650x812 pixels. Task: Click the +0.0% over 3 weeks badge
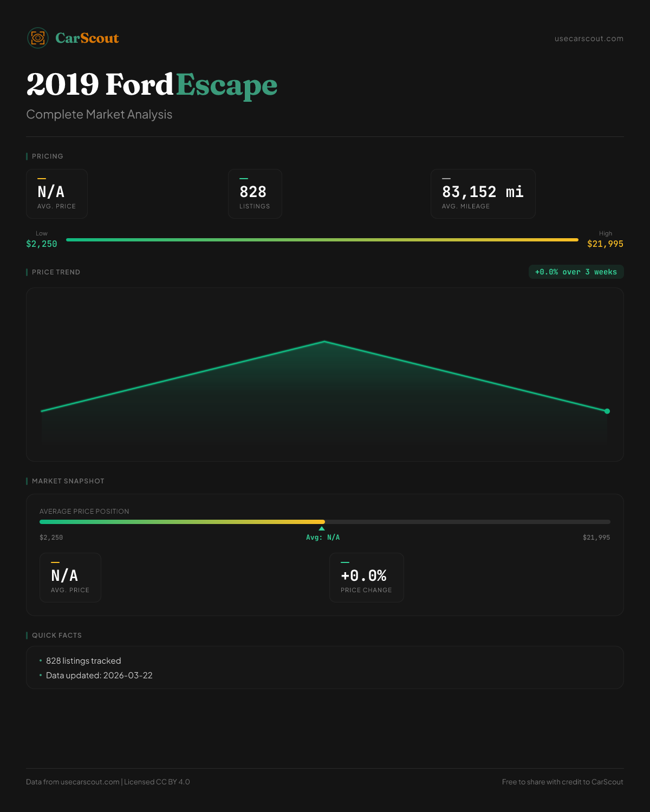click(576, 272)
